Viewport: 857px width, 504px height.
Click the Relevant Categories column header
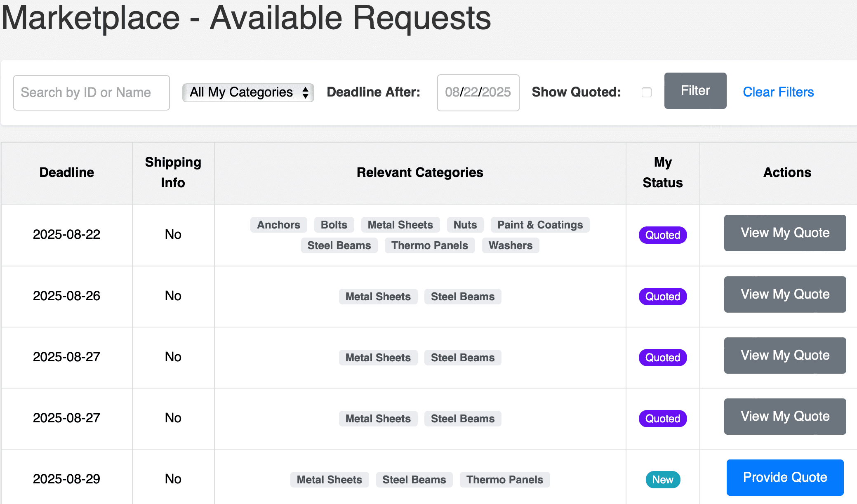(419, 172)
